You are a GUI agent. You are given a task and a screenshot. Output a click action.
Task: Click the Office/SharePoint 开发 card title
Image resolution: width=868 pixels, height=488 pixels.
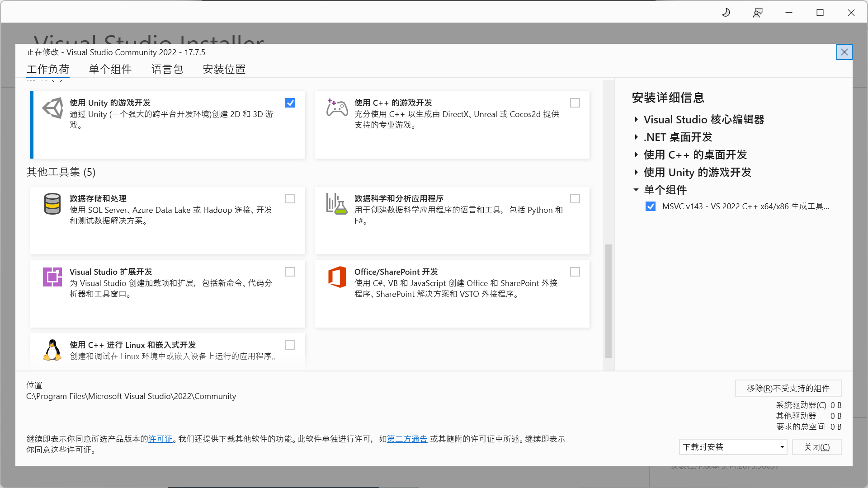[x=396, y=272]
